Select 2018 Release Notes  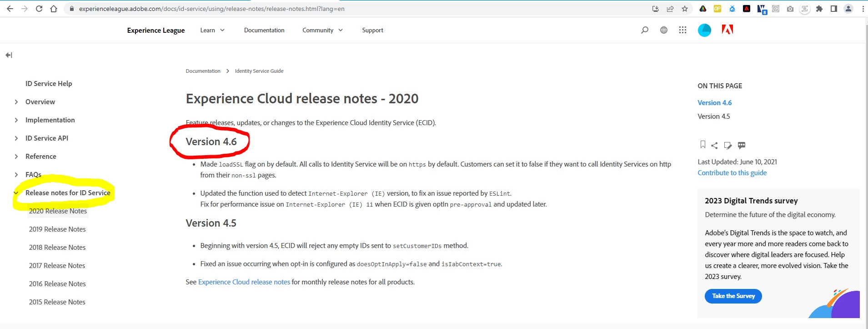57,248
